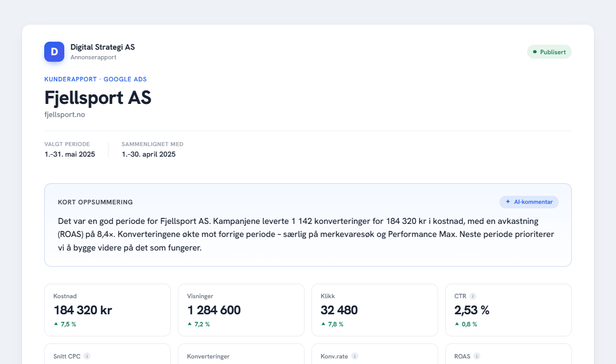The width and height of the screenshot is (616, 364).
Task: Click the ROAS info icon
Action: pos(477,356)
